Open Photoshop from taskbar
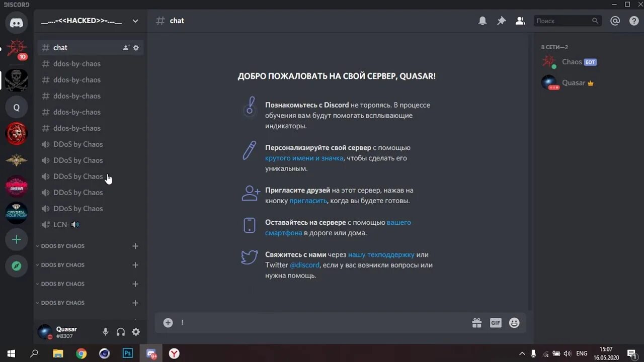 coord(128,353)
